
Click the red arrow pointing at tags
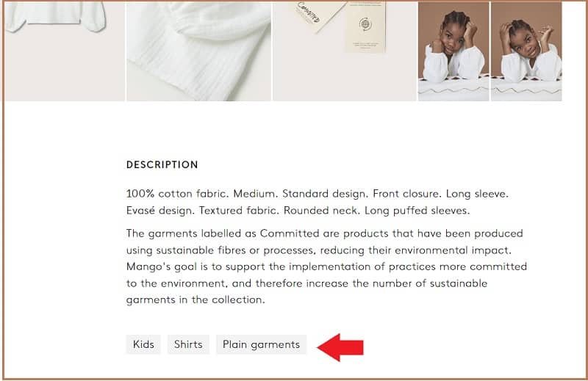tap(340, 347)
